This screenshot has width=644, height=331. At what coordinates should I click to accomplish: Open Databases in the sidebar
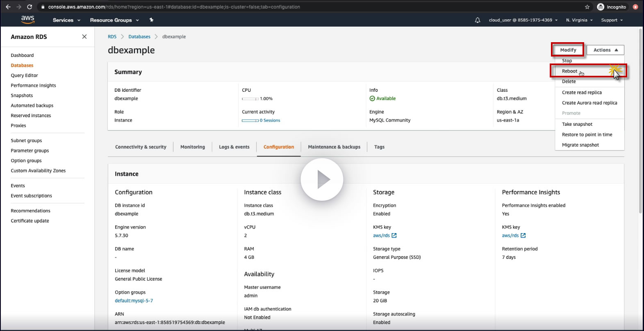click(x=22, y=66)
